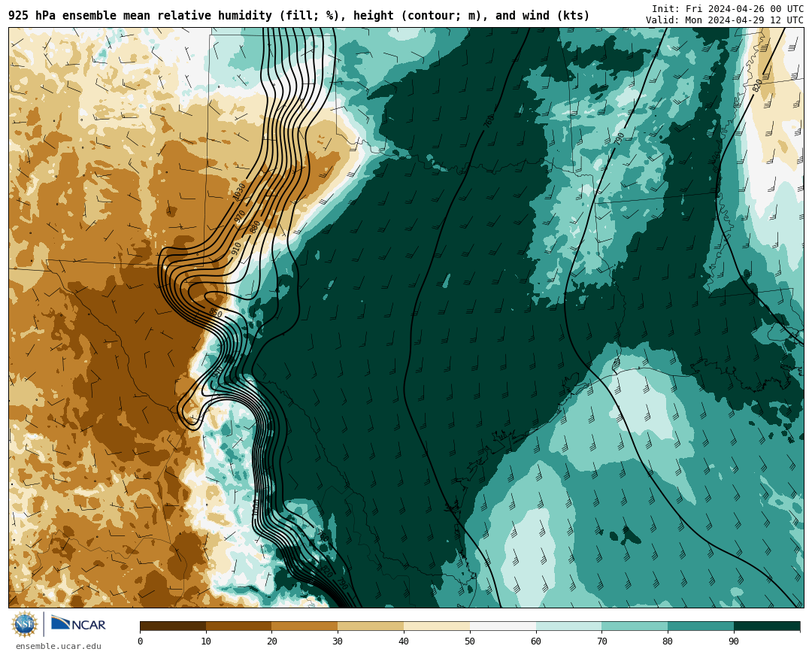This screenshot has height=655, width=812.
Task: Click the '880' height contour label
Action: (x=255, y=227)
